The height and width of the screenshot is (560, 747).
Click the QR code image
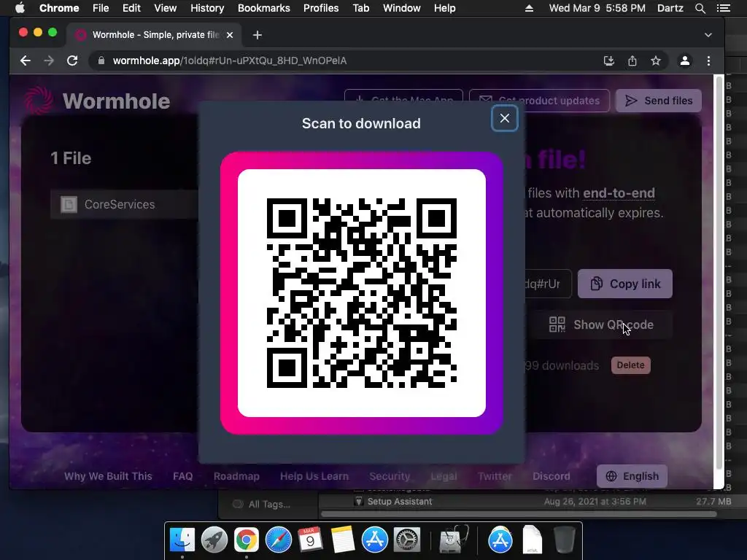point(362,293)
